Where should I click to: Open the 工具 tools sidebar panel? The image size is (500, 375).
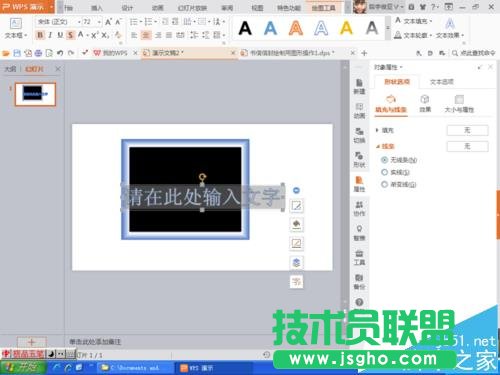(359, 258)
